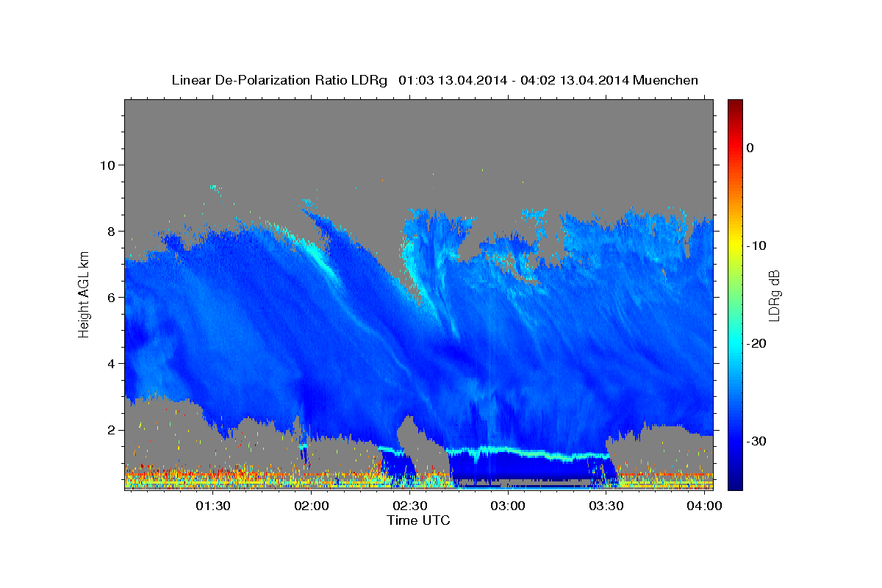Image resolution: width=882 pixels, height=588 pixels.
Task: Click the plot title 'Linear De-Polarization Ratio LDRg'
Action: point(279,80)
